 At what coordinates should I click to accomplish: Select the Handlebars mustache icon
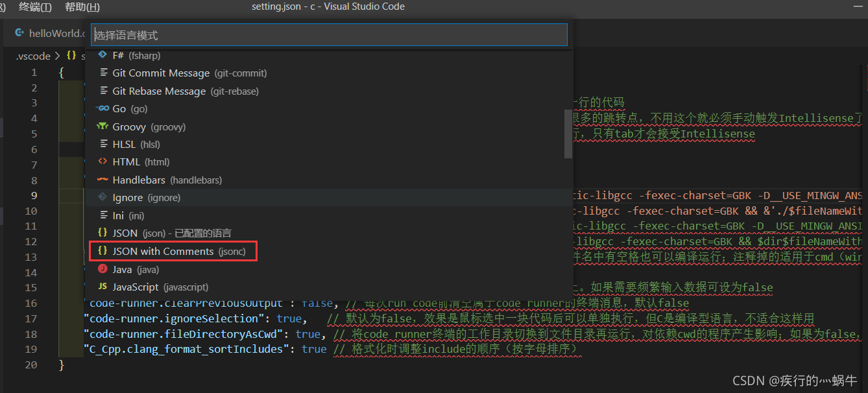102,180
